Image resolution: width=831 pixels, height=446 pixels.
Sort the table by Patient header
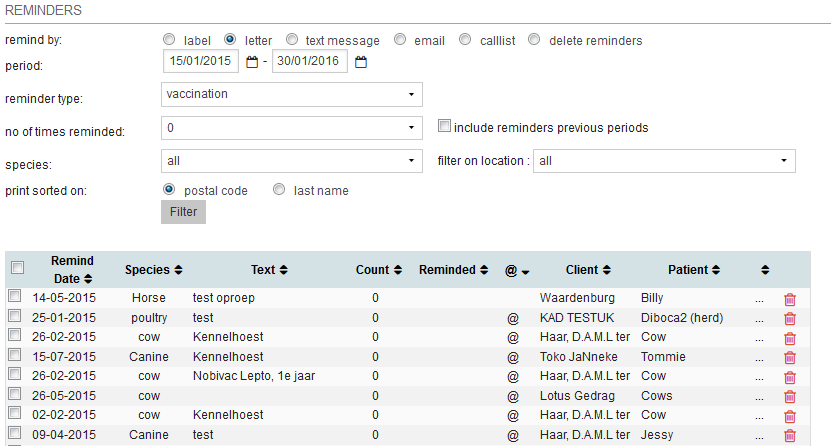pos(695,270)
